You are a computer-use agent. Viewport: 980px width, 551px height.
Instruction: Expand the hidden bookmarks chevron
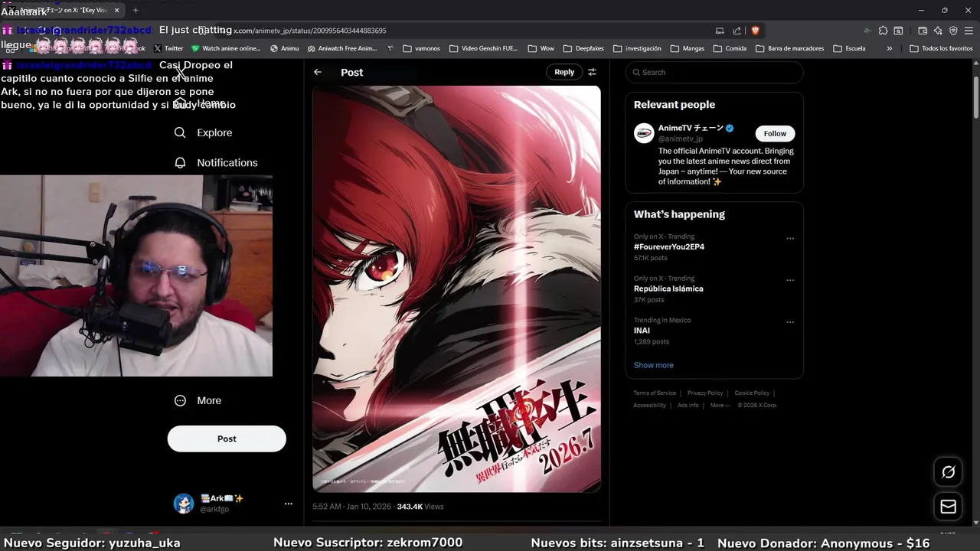[889, 48]
